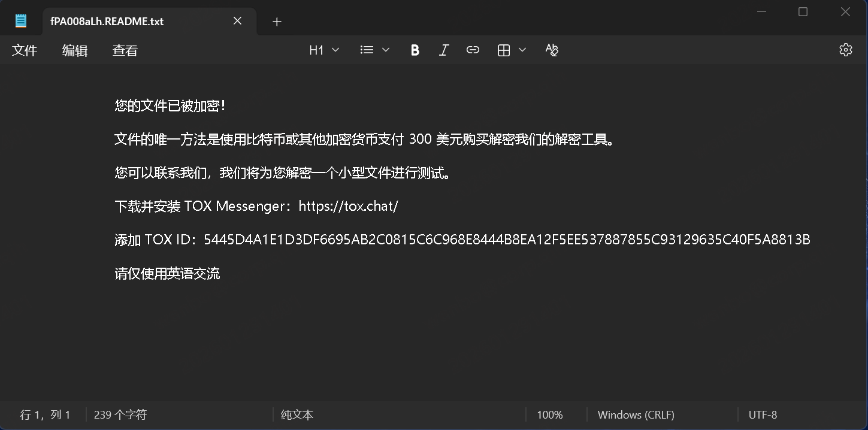Open the 文件 menu

click(x=25, y=51)
